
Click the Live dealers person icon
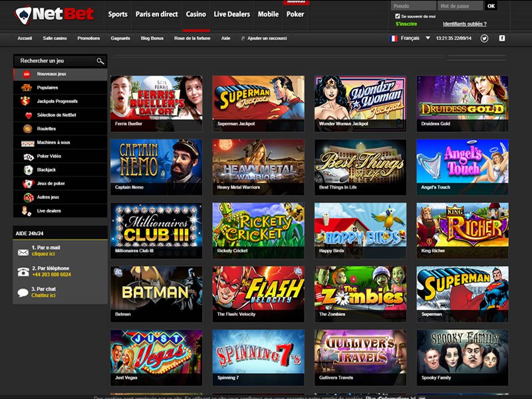click(26, 211)
